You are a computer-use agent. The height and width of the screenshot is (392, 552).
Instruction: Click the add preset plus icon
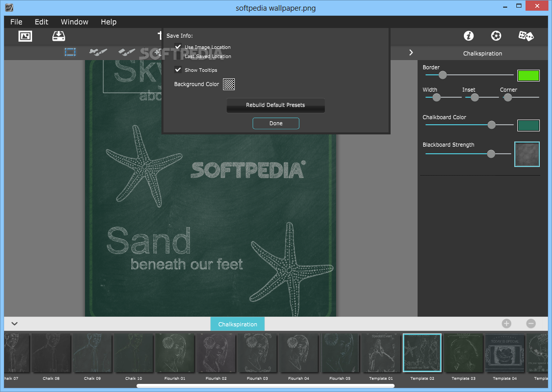click(x=507, y=323)
